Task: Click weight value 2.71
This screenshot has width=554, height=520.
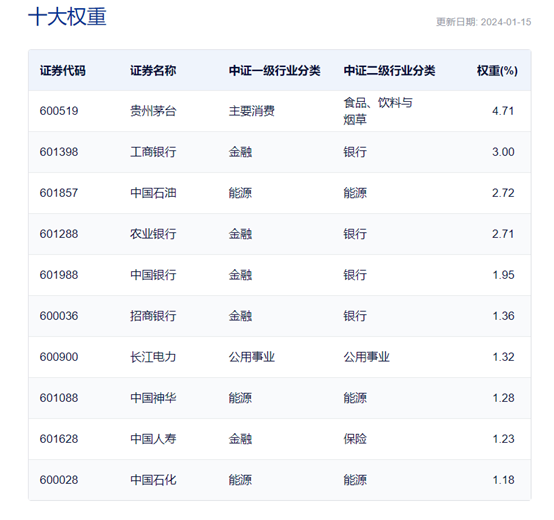Action: click(503, 234)
